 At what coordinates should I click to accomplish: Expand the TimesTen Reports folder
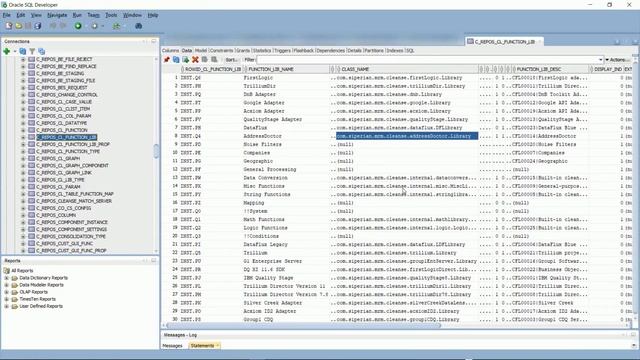(x=7, y=299)
